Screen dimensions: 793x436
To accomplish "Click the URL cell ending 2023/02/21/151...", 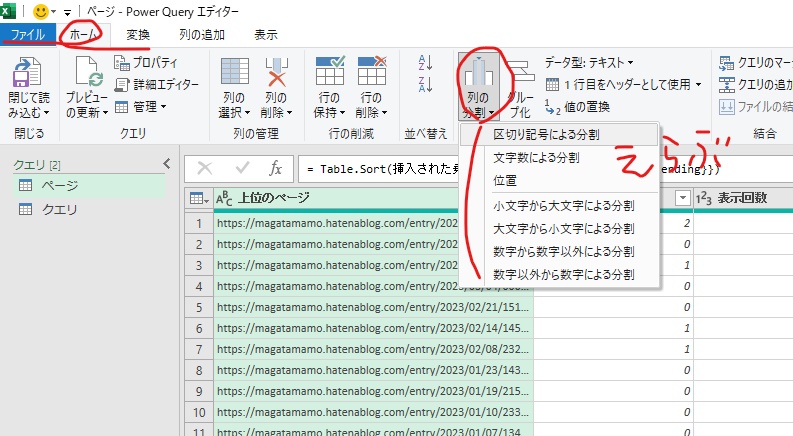I will coord(373,307).
